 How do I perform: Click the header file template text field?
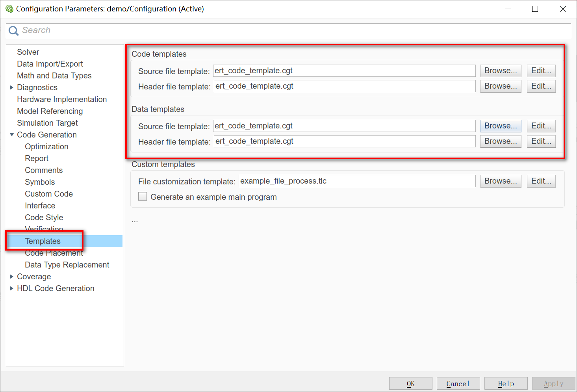tap(344, 86)
